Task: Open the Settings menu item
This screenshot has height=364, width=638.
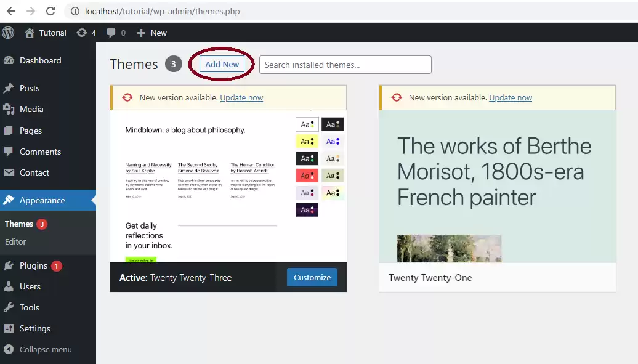Action: (34, 328)
